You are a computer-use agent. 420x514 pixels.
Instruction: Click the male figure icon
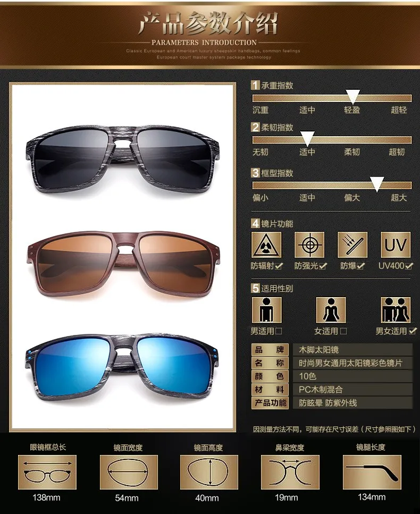pyautogui.click(x=266, y=310)
